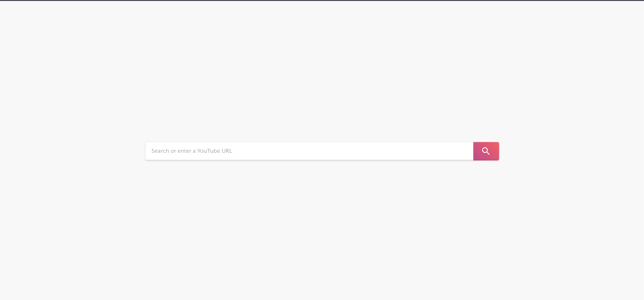Activate the pink-red search submit button
Viewport: 644px width, 300px height.
pyautogui.click(x=486, y=151)
